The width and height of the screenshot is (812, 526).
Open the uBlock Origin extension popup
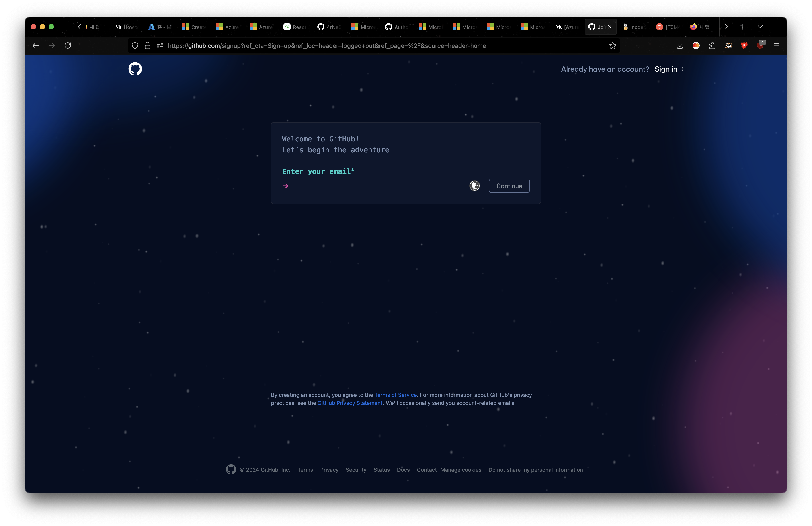(x=760, y=45)
